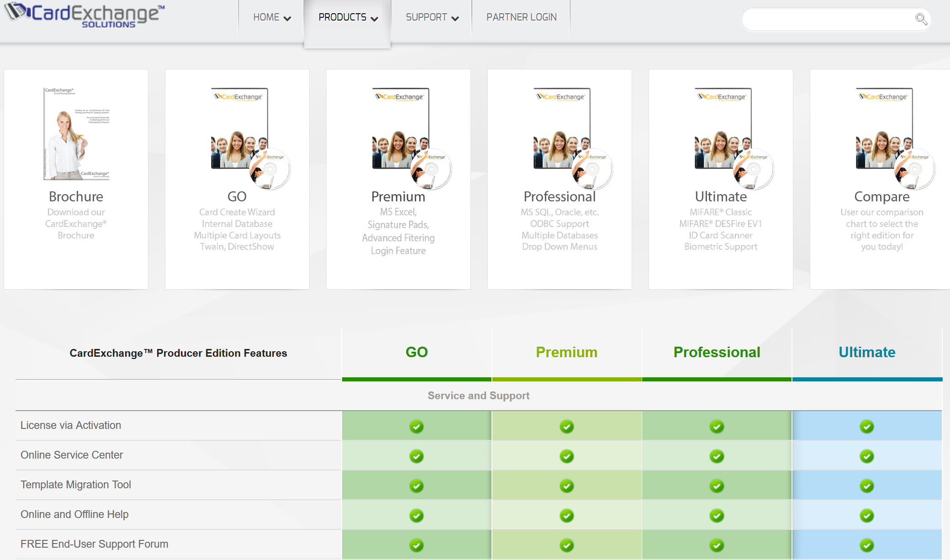Click the 'User our comparison chart' description
950x560 pixels.
click(882, 229)
